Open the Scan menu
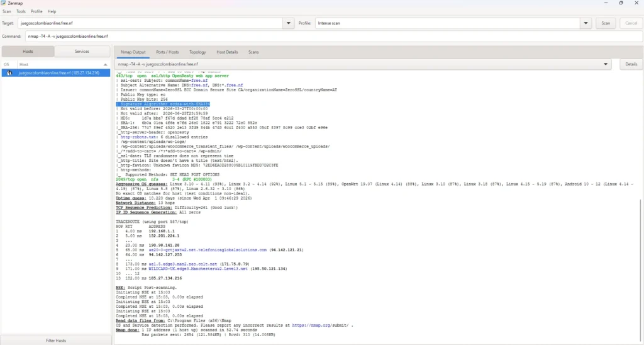This screenshot has height=345, width=644. coord(6,11)
